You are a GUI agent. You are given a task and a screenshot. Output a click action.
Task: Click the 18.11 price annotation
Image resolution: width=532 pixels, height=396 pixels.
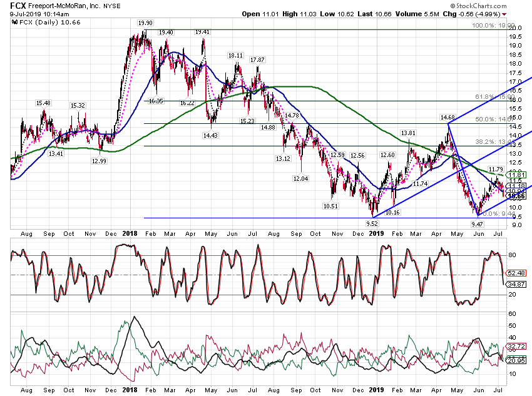pyautogui.click(x=235, y=56)
